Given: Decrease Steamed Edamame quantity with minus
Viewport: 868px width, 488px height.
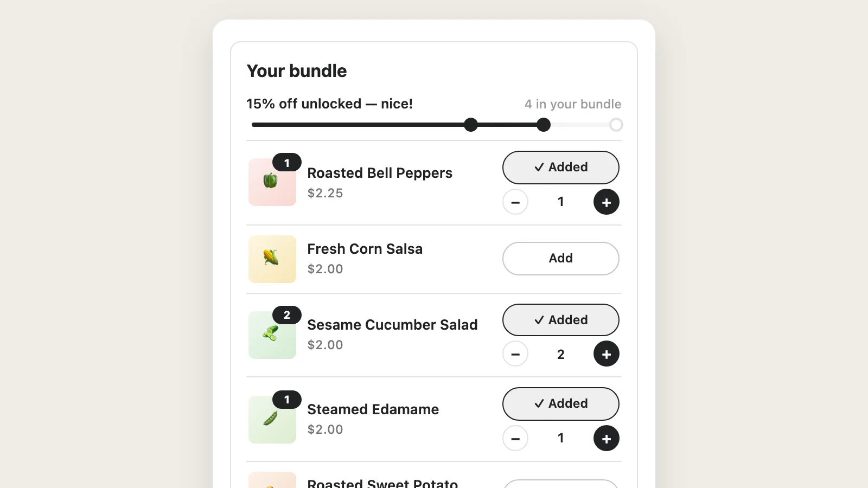Looking at the screenshot, I should point(515,438).
